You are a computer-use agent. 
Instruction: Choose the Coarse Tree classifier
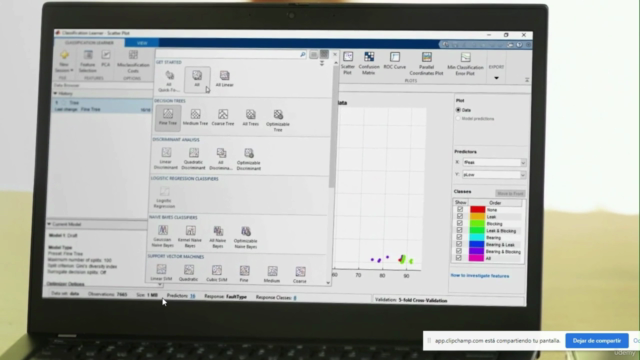[223, 117]
